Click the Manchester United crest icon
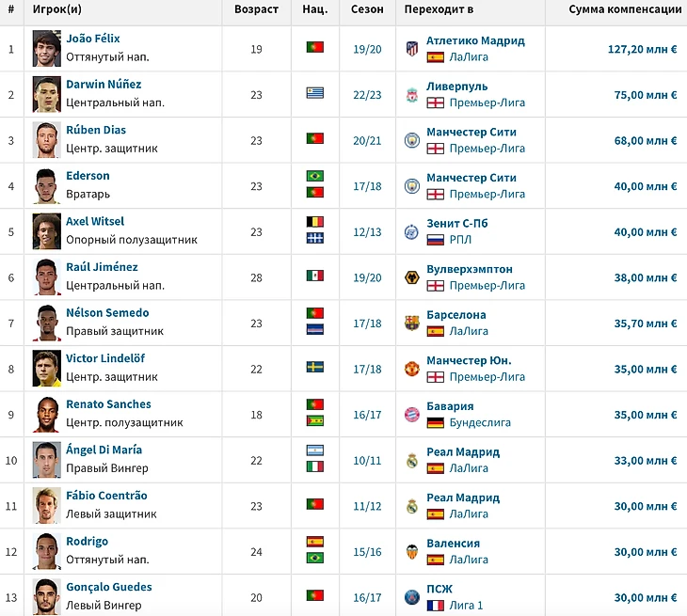The width and height of the screenshot is (687, 616). click(412, 369)
